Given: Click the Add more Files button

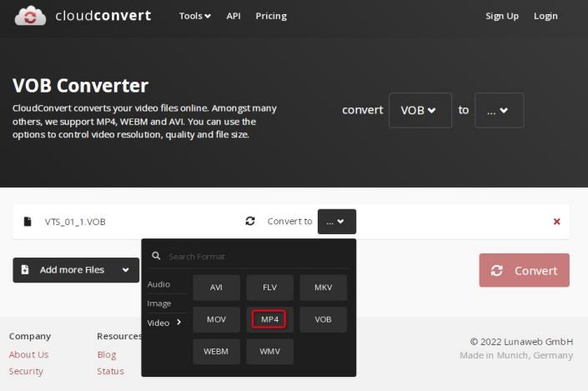Looking at the screenshot, I should pyautogui.click(x=75, y=270).
